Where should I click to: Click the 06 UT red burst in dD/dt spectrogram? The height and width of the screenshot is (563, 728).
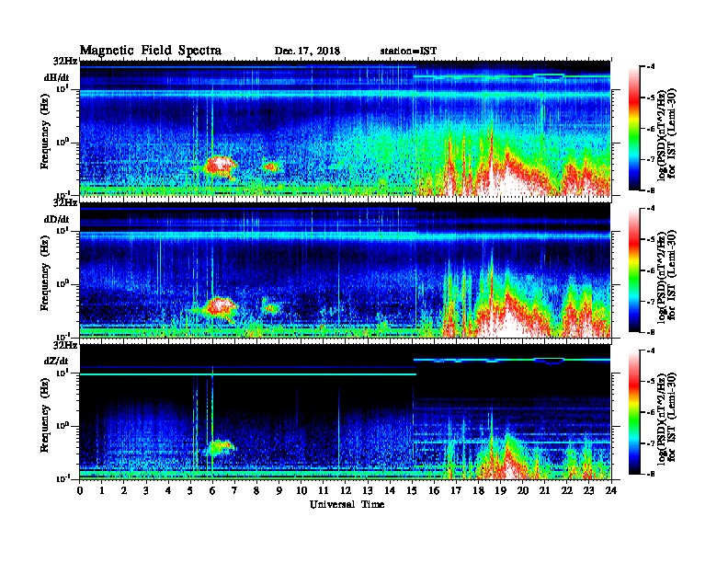(220, 306)
